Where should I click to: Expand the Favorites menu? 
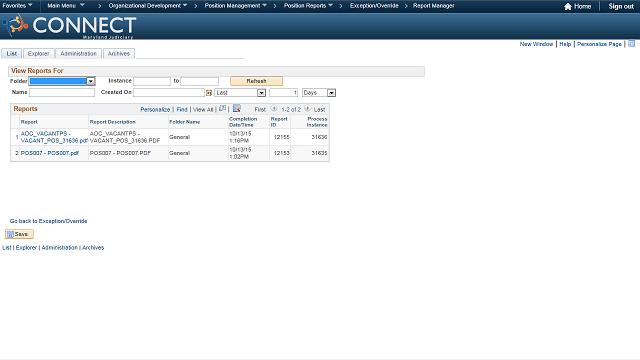pyautogui.click(x=17, y=6)
